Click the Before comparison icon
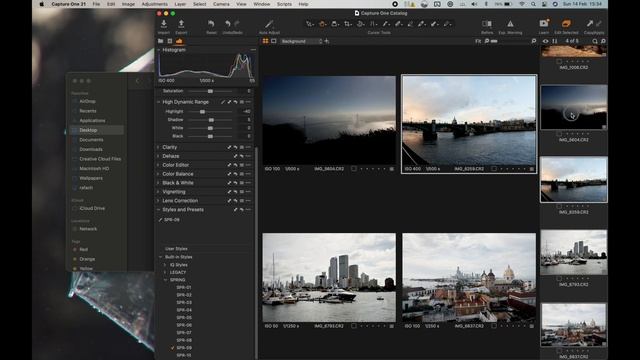The width and height of the screenshot is (640, 360). pos(487,24)
